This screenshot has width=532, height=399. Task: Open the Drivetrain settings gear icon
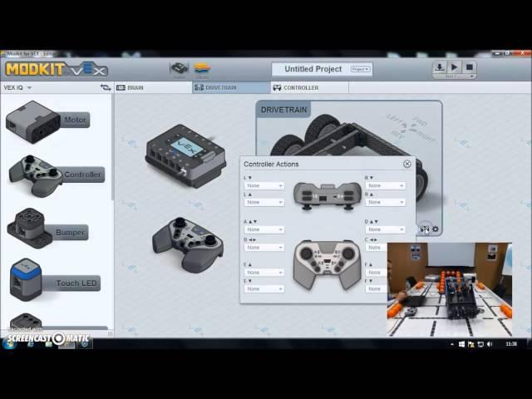pyautogui.click(x=436, y=229)
